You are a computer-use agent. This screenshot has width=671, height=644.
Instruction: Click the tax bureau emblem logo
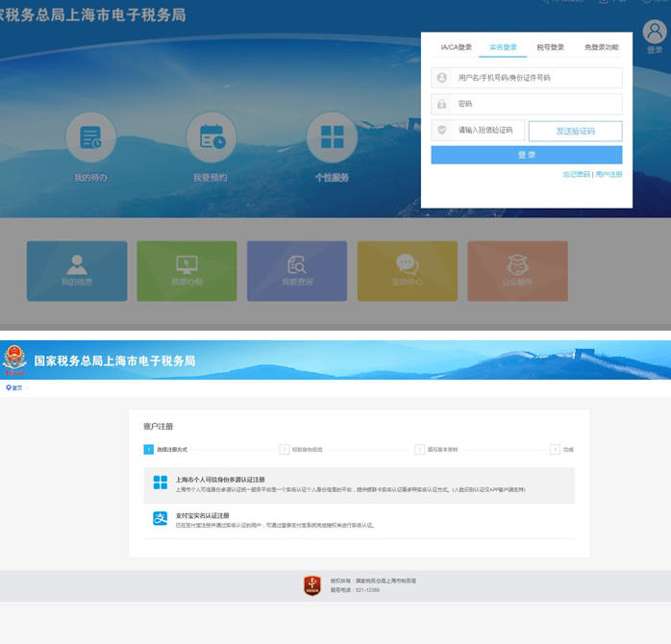[x=14, y=359]
